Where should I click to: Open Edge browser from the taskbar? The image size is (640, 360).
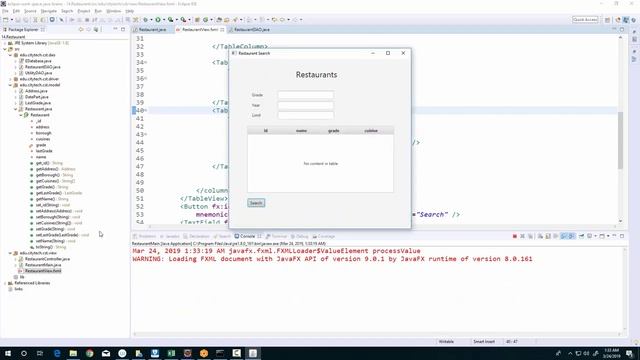pos(57,353)
